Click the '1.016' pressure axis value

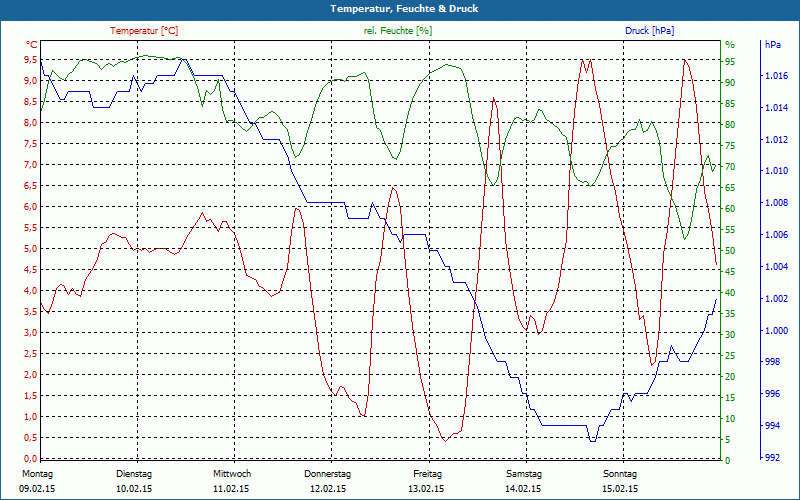[x=777, y=76]
